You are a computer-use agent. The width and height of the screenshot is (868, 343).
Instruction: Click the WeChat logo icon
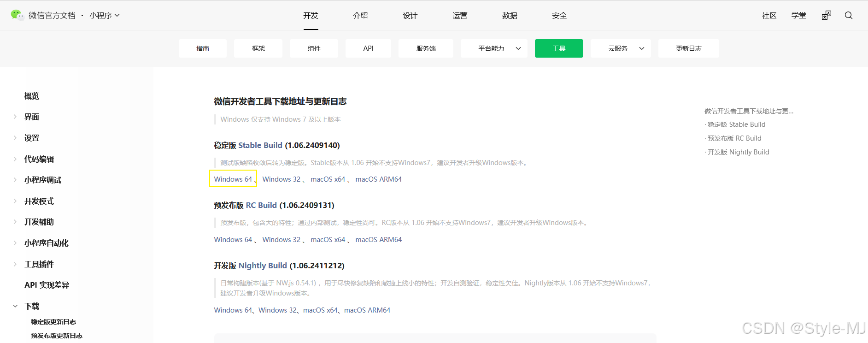click(x=17, y=15)
